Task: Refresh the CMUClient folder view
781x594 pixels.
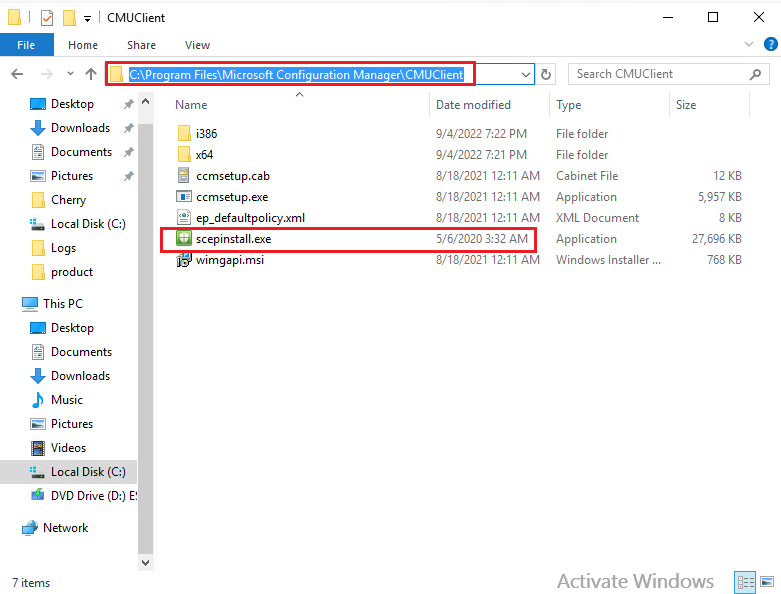Action: click(546, 75)
